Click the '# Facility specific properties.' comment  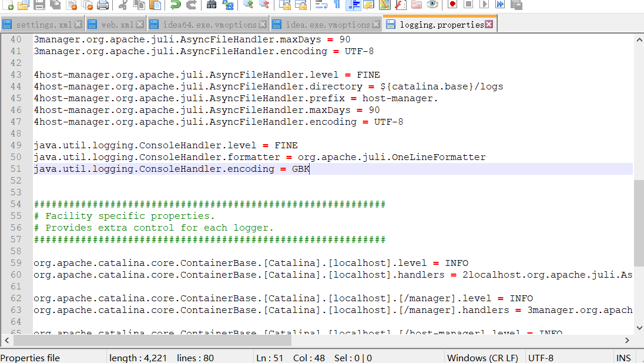tap(124, 216)
